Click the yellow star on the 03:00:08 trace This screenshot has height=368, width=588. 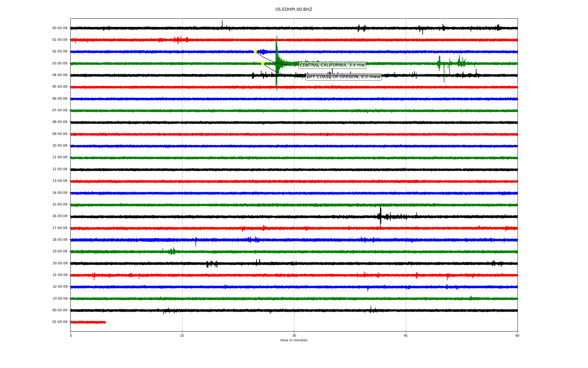coord(262,63)
